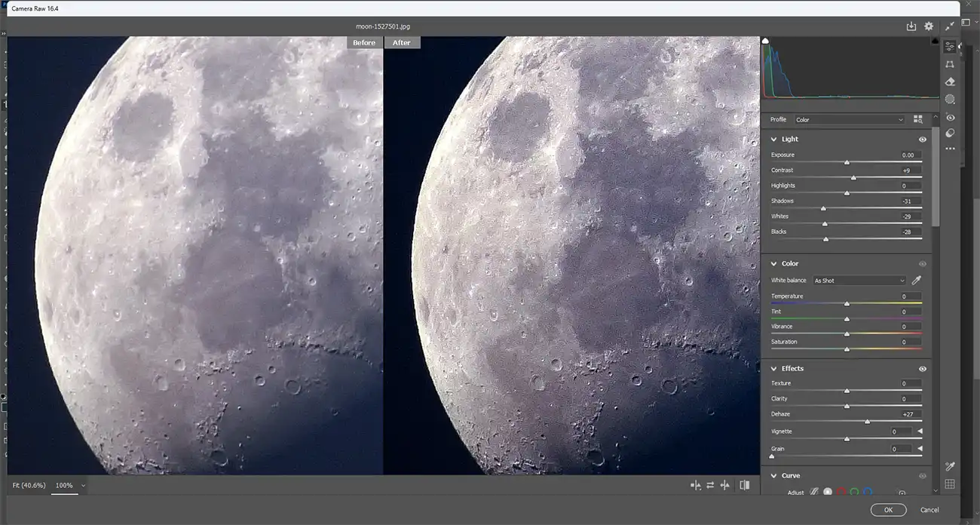Viewport: 980px width, 525px height.
Task: Select the After tab
Action: (x=402, y=43)
